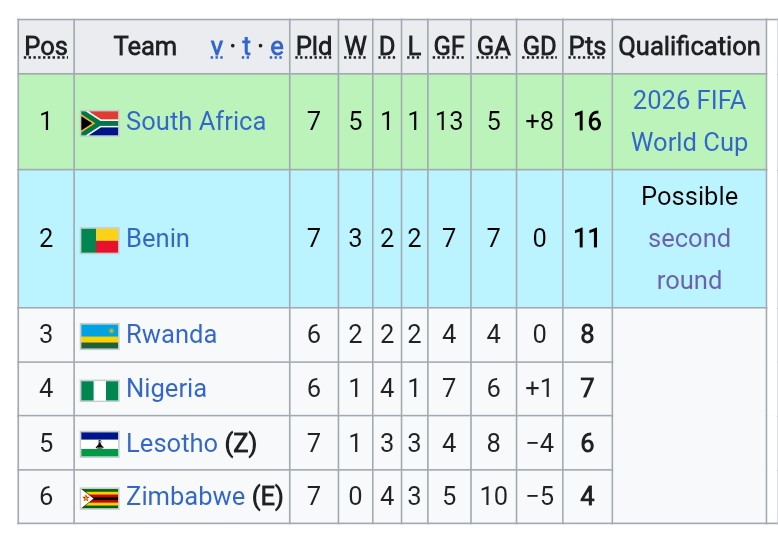Click the 'e' edit template link

click(x=277, y=47)
